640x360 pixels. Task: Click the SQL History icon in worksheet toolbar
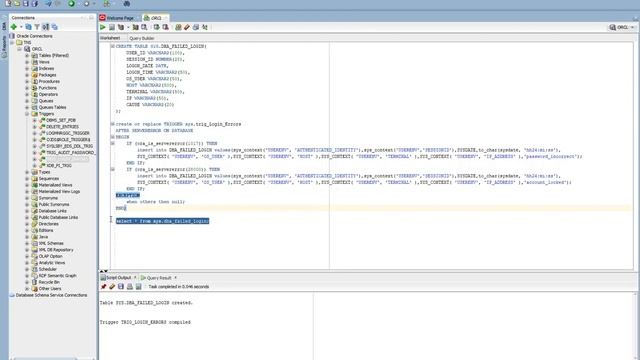[196, 27]
